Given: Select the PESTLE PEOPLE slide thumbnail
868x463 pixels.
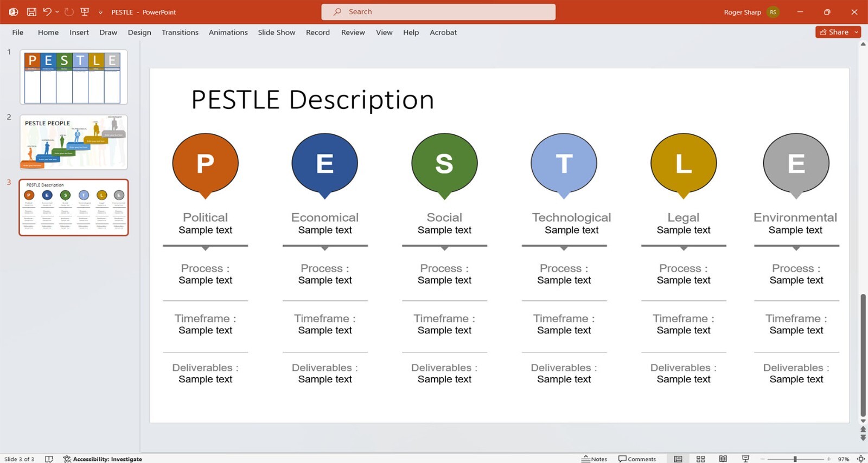Looking at the screenshot, I should 74,142.
